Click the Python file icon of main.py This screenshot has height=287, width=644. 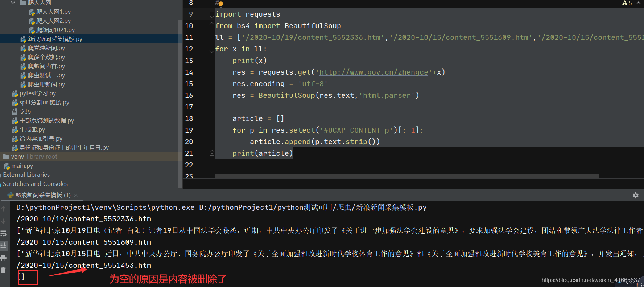click(x=7, y=166)
